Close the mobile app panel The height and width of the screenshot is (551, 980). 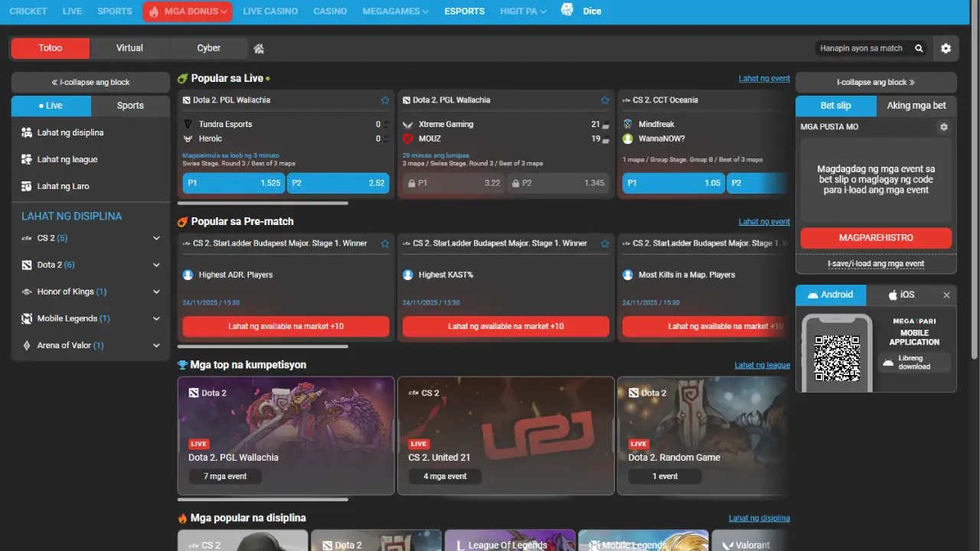point(946,295)
